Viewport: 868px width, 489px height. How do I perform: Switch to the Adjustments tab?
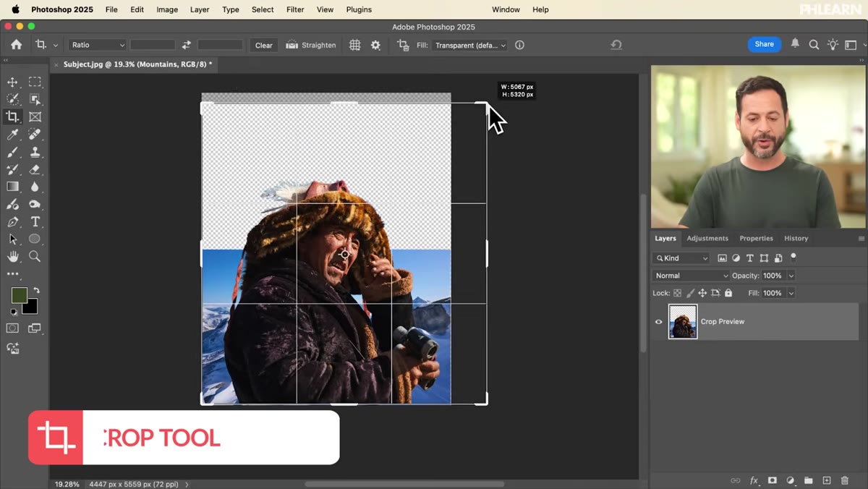[707, 238]
